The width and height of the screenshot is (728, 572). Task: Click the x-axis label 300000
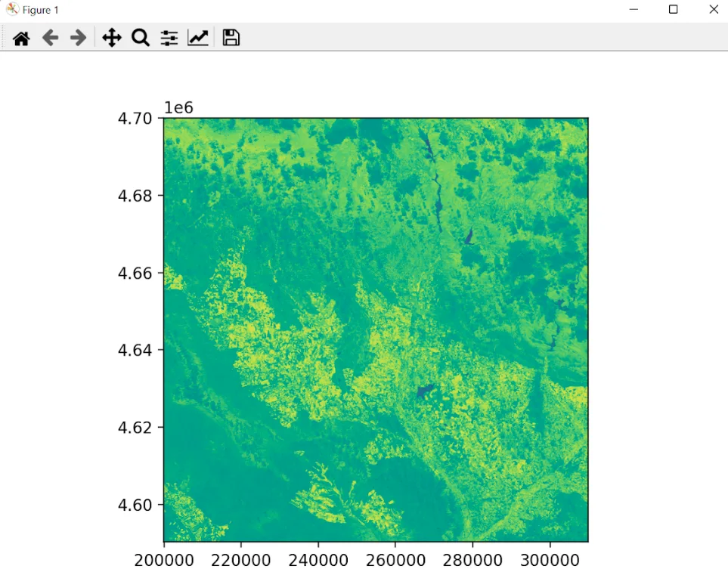[x=550, y=561]
